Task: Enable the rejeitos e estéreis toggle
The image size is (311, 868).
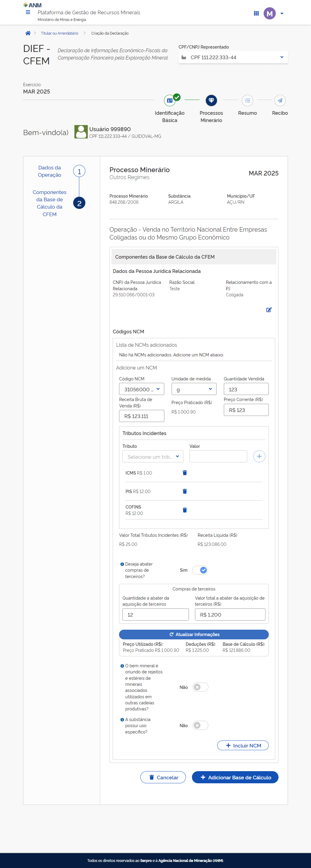Action: (x=200, y=687)
